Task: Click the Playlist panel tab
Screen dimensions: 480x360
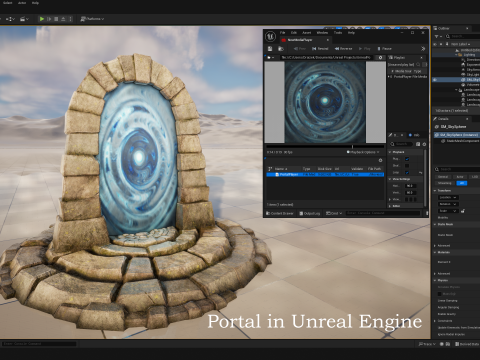Action: click(x=398, y=58)
